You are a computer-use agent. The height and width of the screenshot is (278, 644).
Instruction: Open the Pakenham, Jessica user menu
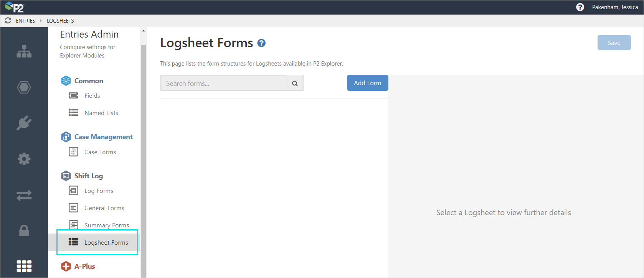615,7
